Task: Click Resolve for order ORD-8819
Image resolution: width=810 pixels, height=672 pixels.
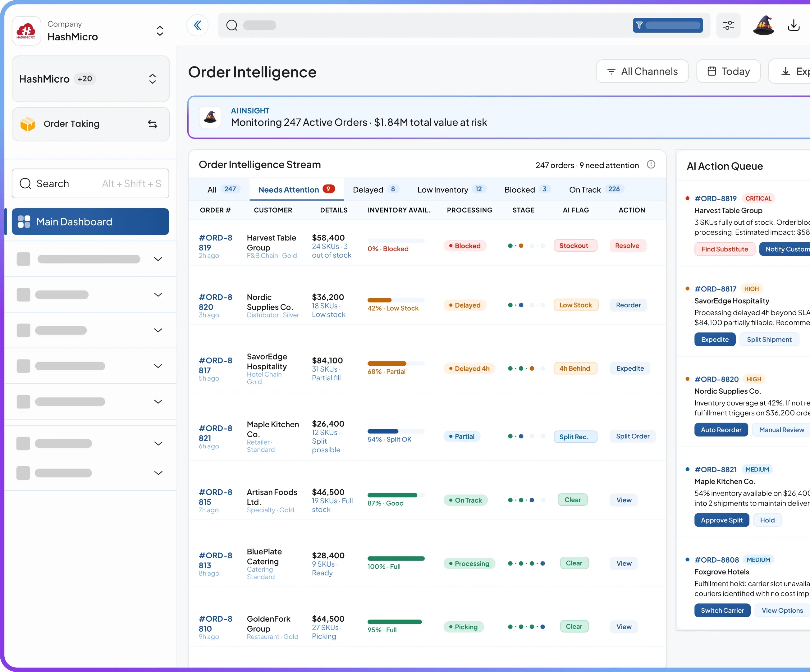Action: click(x=627, y=246)
